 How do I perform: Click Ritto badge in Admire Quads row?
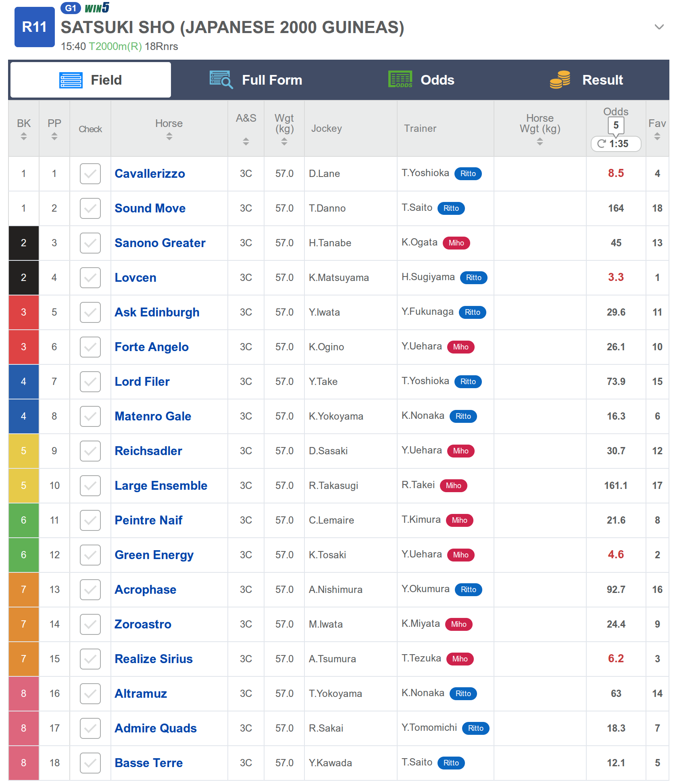pos(476,728)
